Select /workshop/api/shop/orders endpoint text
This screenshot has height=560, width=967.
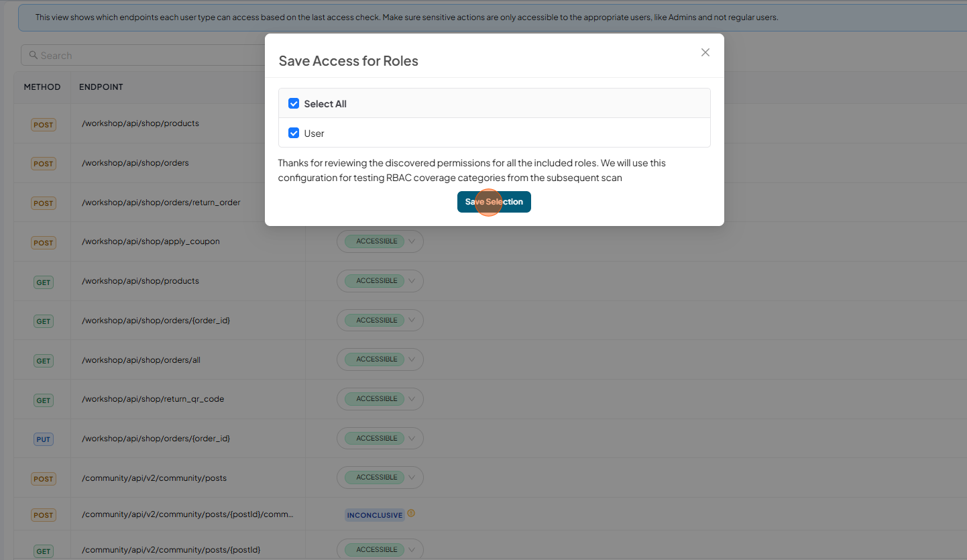pyautogui.click(x=135, y=163)
